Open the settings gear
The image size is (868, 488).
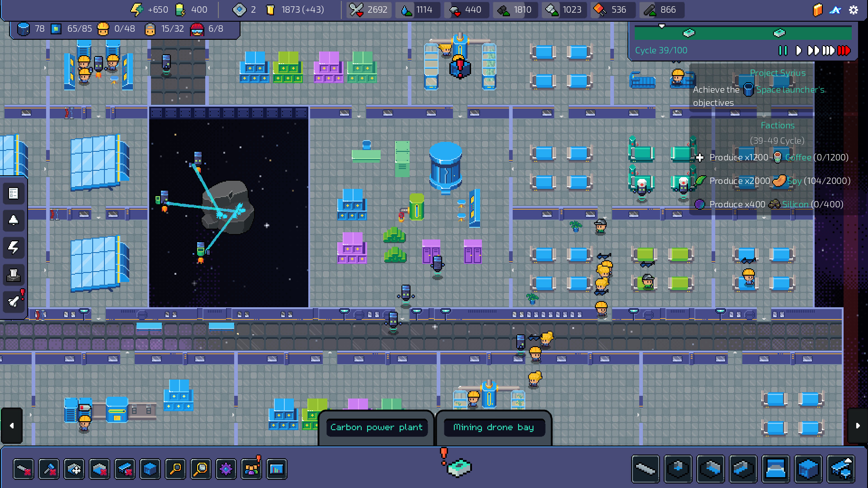click(854, 10)
